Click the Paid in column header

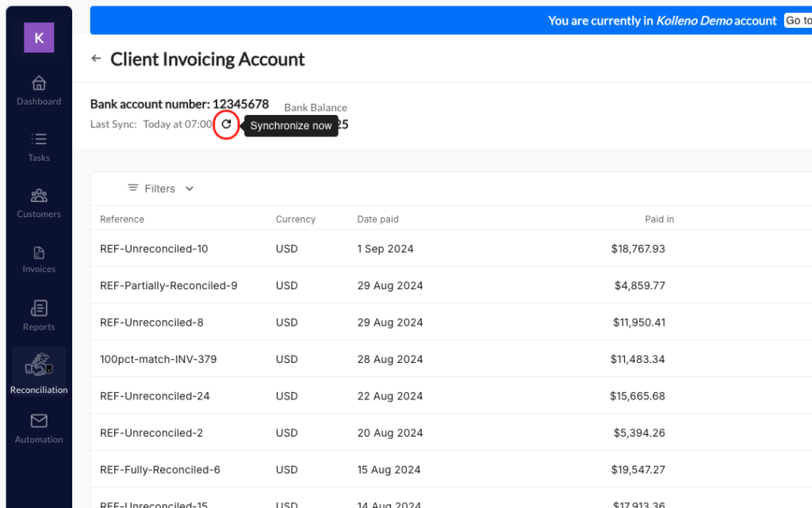pyautogui.click(x=659, y=219)
